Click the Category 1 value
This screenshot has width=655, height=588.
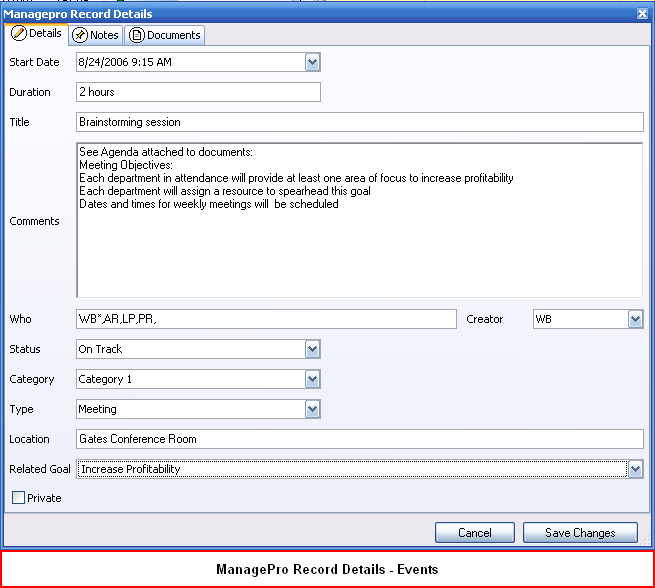(x=105, y=379)
